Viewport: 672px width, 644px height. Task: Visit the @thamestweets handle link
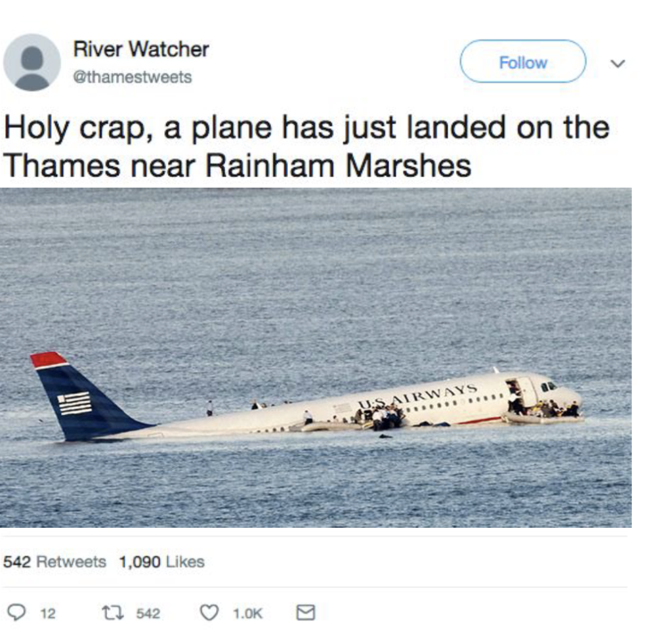coord(133,77)
